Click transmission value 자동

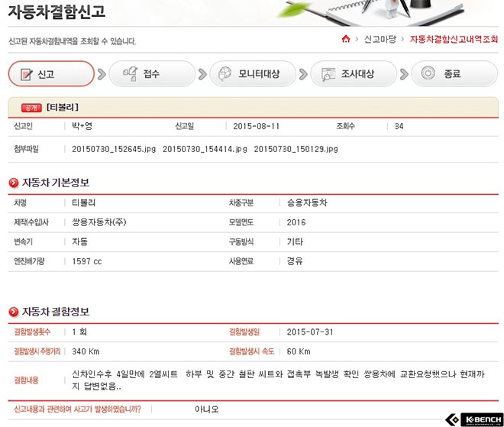coord(79,242)
